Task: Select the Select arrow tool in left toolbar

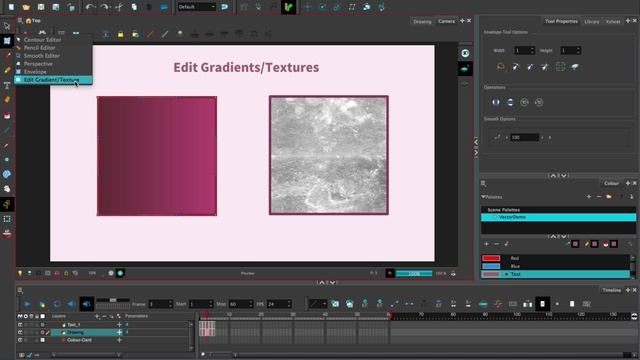Action: (7, 26)
